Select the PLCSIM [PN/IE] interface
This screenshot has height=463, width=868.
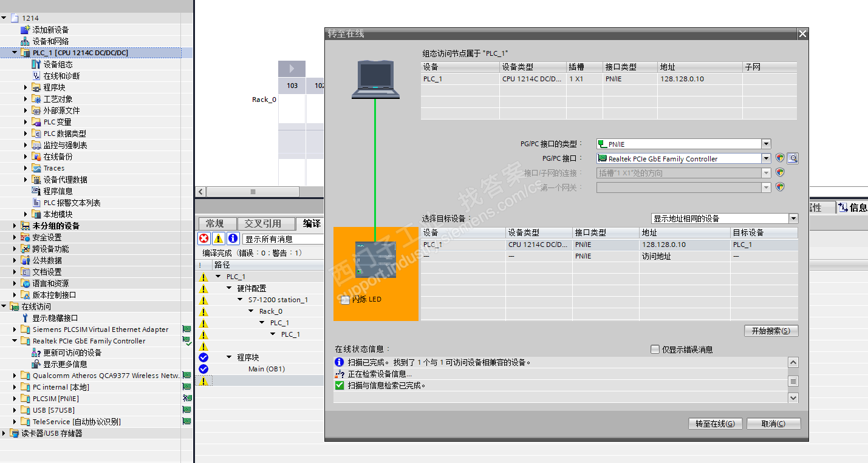point(56,399)
